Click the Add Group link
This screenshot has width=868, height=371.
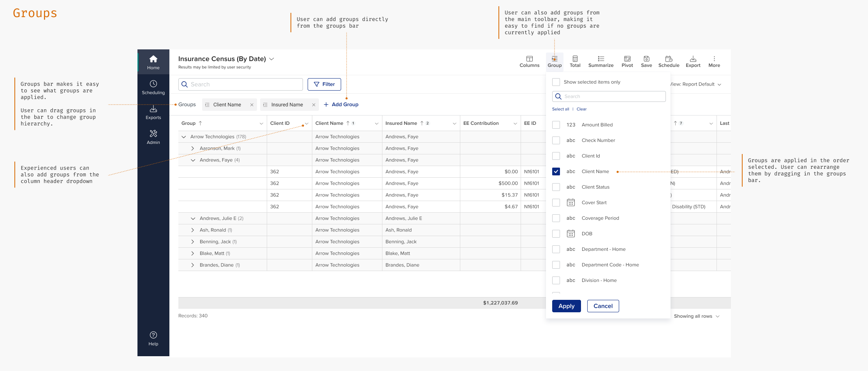tap(341, 105)
